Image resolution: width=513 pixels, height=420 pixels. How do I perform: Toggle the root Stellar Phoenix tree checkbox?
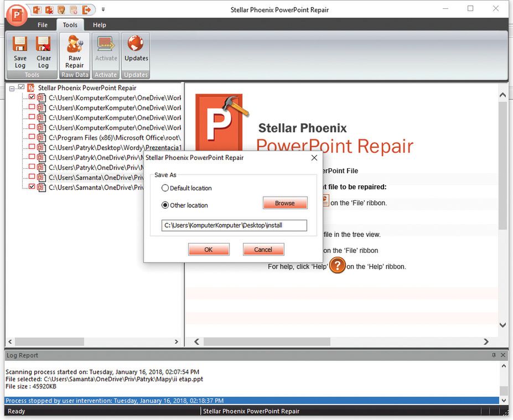coord(21,87)
